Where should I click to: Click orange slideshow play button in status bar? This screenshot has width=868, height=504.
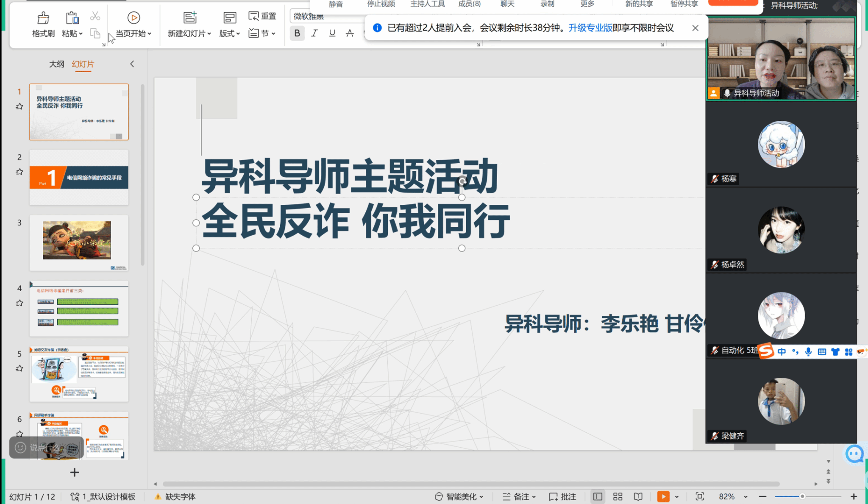663,496
